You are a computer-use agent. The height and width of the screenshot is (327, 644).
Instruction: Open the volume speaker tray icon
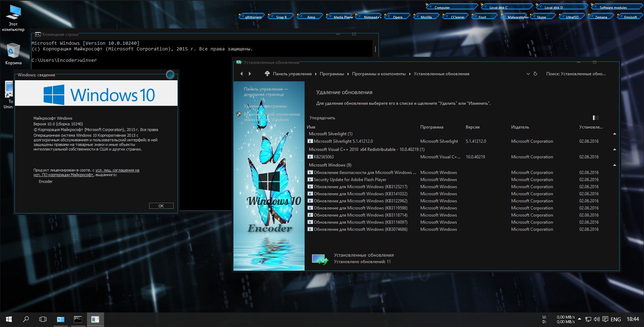tap(597, 320)
